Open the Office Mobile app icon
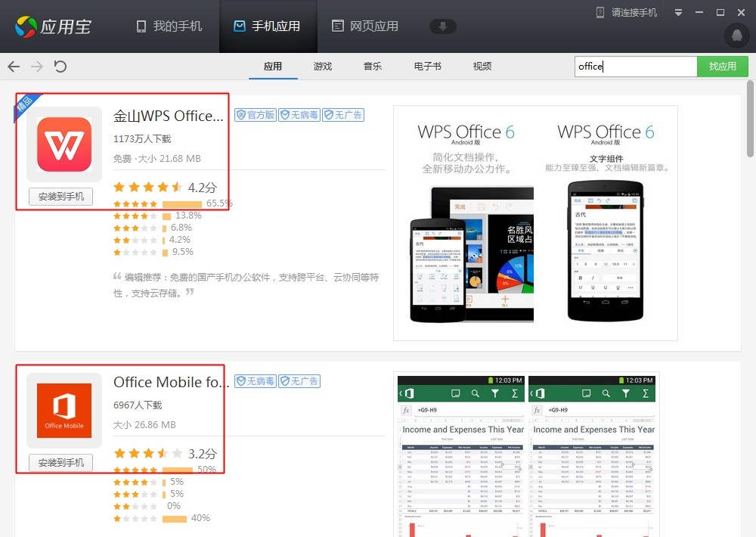The image size is (756, 537). [x=64, y=411]
